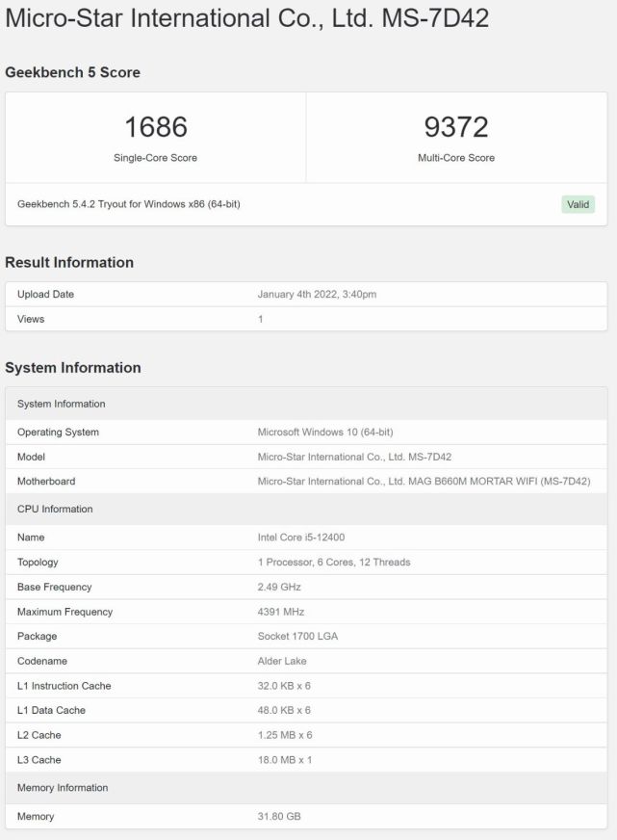Image resolution: width=617 pixels, height=840 pixels.
Task: Click the Result Information heading
Action: point(69,262)
